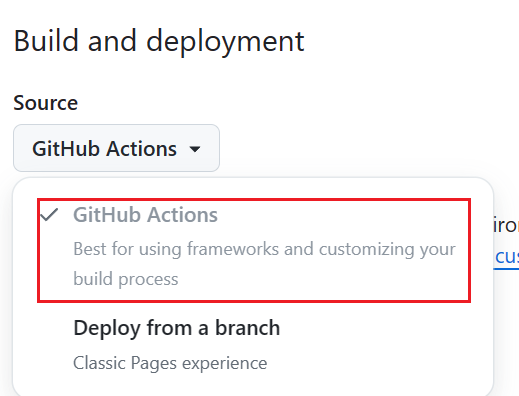Choose Deploy from a branch option
This screenshot has width=519, height=396.
(x=254, y=345)
